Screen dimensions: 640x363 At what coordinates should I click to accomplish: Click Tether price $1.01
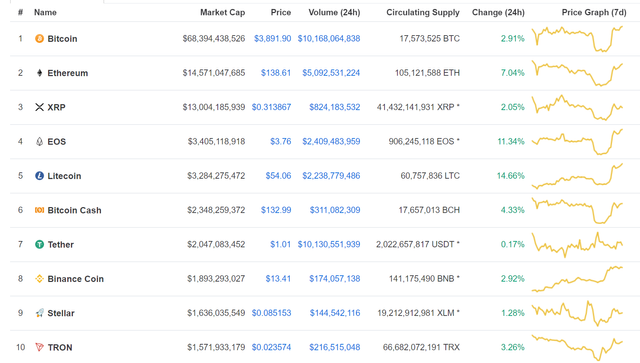(280, 245)
